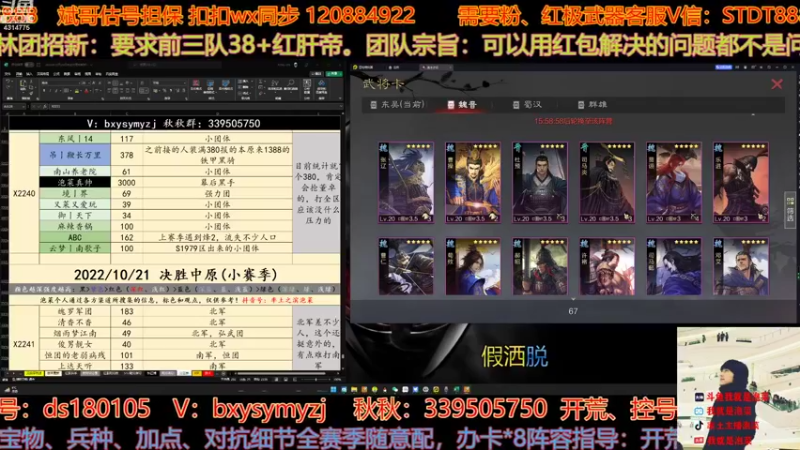Click the green WeChat icon in taskbar
Image resolution: width=800 pixels, height=450 pixels.
[395, 389]
